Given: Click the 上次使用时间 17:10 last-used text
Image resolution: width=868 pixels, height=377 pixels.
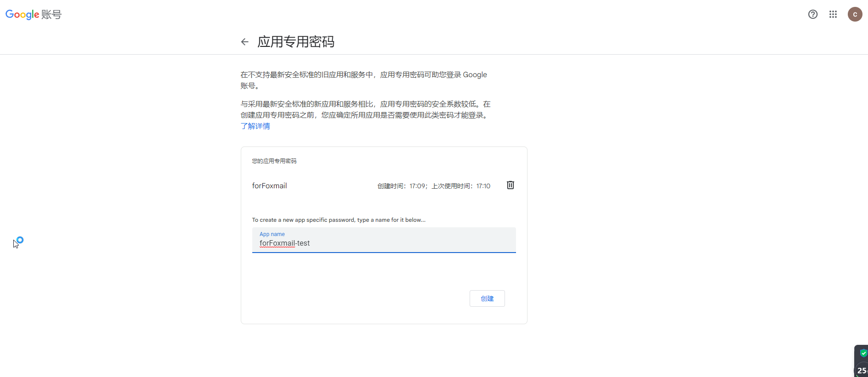Looking at the screenshot, I should click(x=461, y=186).
